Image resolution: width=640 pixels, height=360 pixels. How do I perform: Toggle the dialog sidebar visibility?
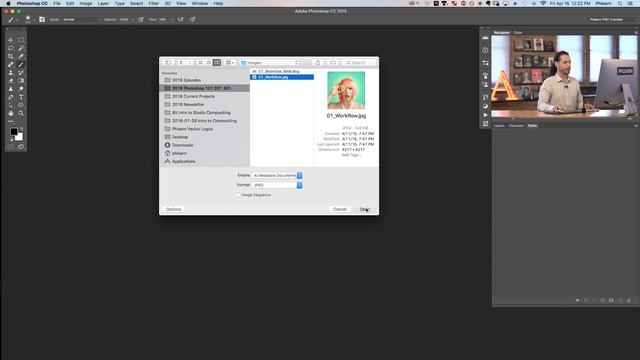[x=168, y=62]
